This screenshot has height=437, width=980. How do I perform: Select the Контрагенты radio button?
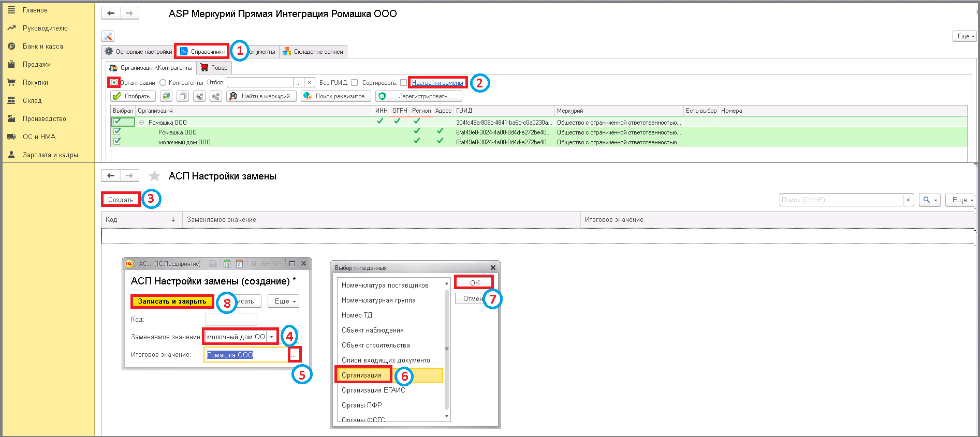(163, 82)
